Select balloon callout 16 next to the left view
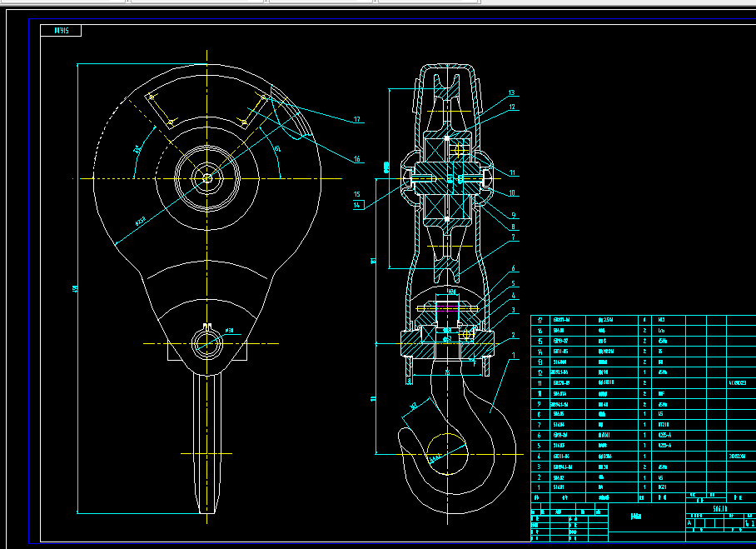This screenshot has width=756, height=549. tap(357, 159)
